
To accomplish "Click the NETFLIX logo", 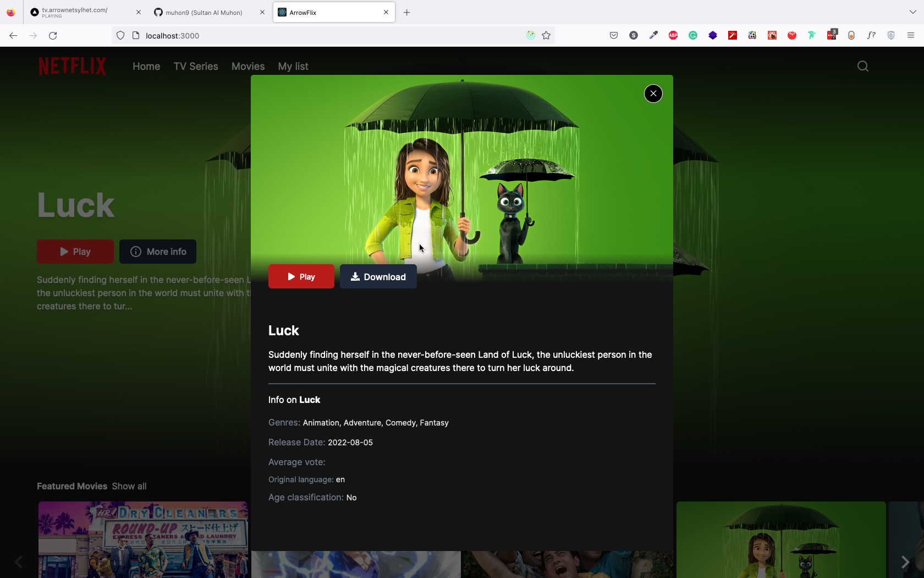I will coord(72,66).
